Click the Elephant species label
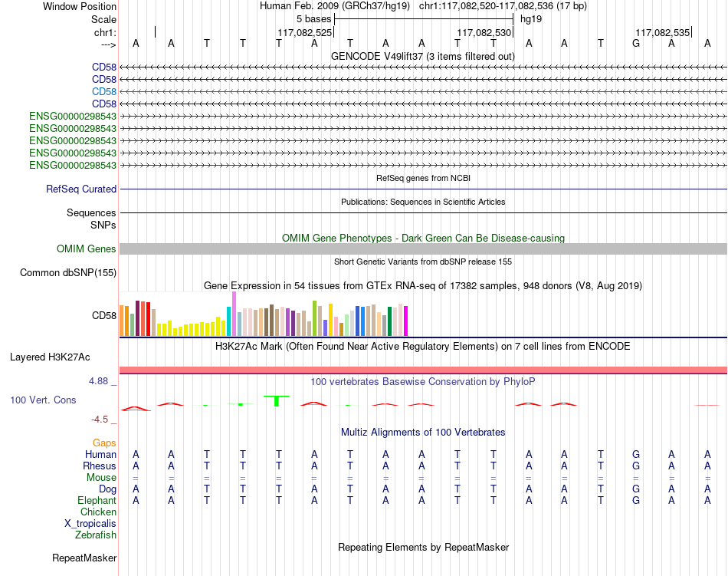Screen dimensions: 728x576 coord(97,500)
